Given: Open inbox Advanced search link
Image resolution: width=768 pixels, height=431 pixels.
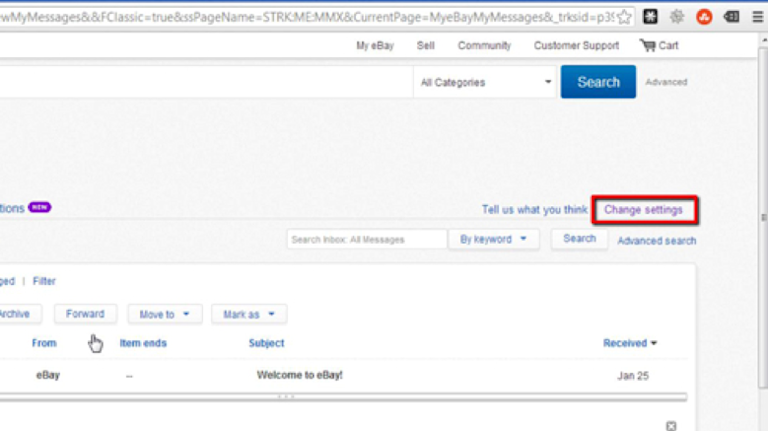Looking at the screenshot, I should [x=656, y=240].
